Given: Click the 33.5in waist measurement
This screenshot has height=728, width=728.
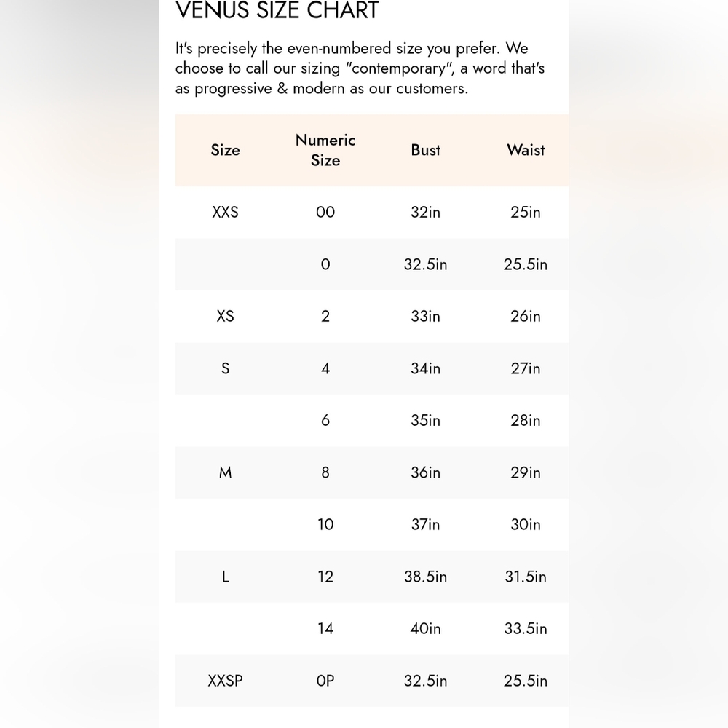Looking at the screenshot, I should (526, 629).
